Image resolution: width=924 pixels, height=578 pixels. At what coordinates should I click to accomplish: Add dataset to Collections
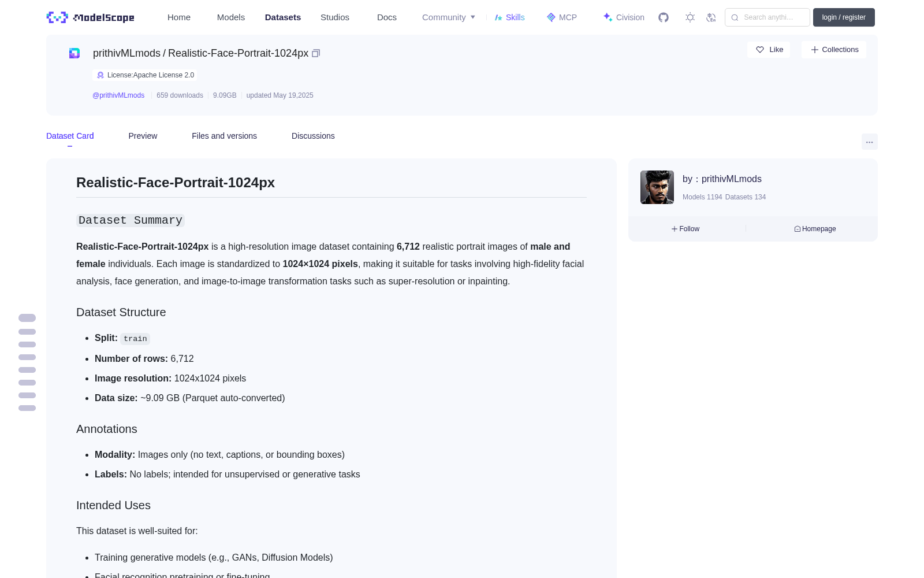tap(834, 50)
